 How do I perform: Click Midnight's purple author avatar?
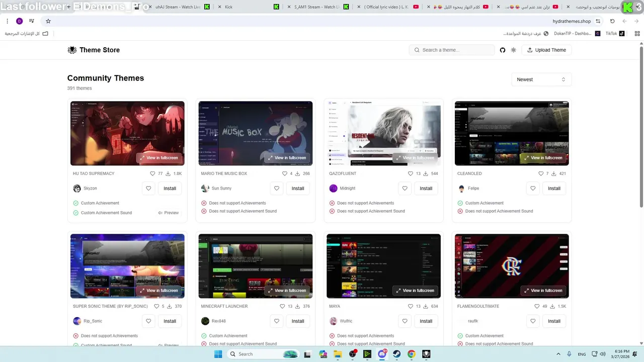[333, 188]
